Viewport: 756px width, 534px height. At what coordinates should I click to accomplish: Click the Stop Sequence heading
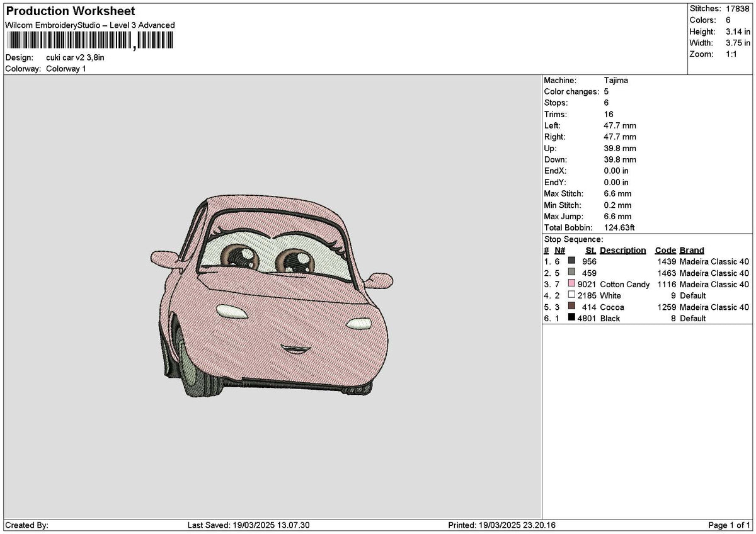(573, 239)
